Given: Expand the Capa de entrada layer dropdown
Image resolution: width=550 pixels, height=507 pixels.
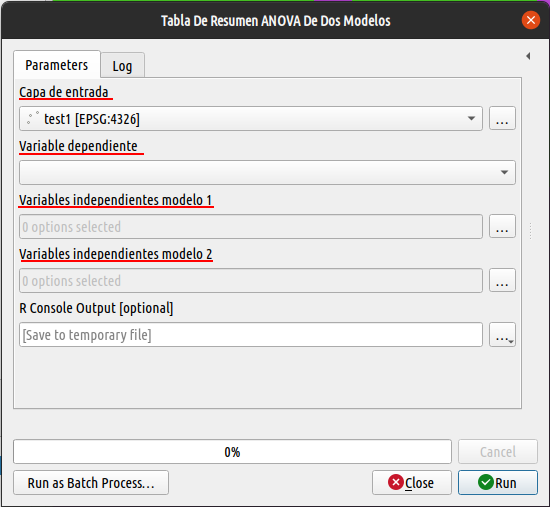Looking at the screenshot, I should 471,119.
